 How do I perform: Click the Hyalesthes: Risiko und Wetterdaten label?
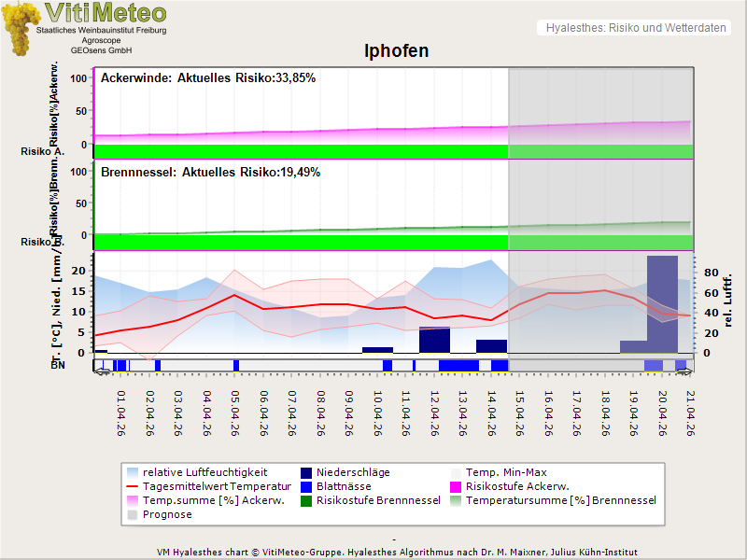tap(635, 28)
